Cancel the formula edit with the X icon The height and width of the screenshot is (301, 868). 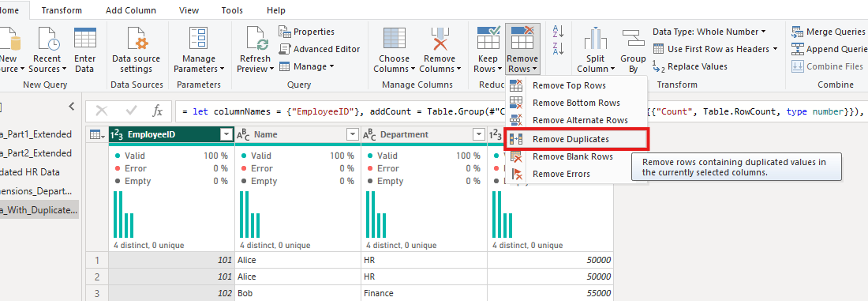click(101, 111)
